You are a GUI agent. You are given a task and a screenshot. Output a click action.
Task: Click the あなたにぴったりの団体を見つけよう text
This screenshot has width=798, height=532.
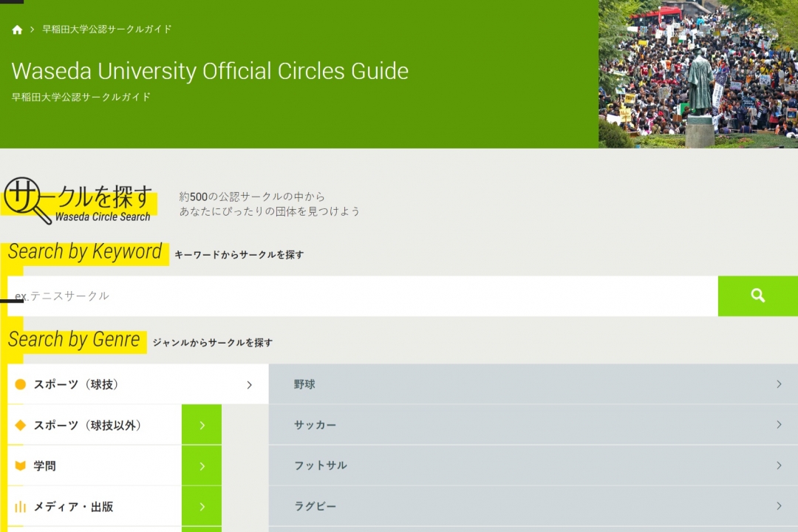(x=269, y=211)
